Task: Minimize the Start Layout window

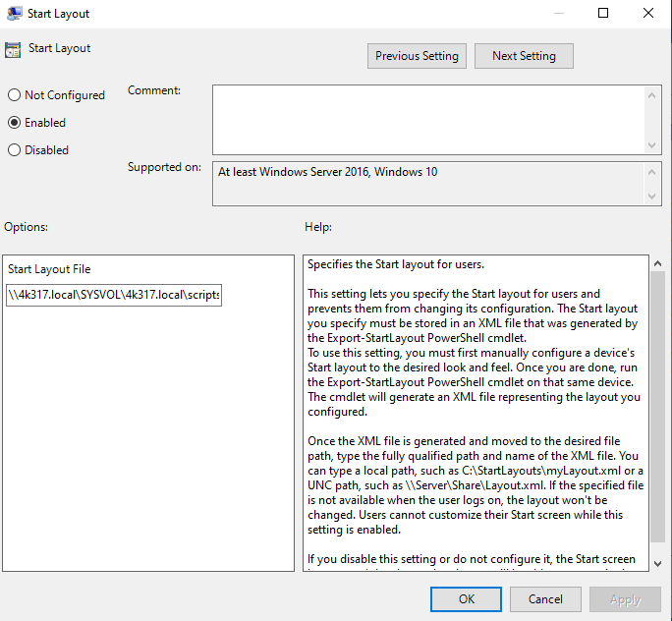Action: pyautogui.click(x=558, y=14)
